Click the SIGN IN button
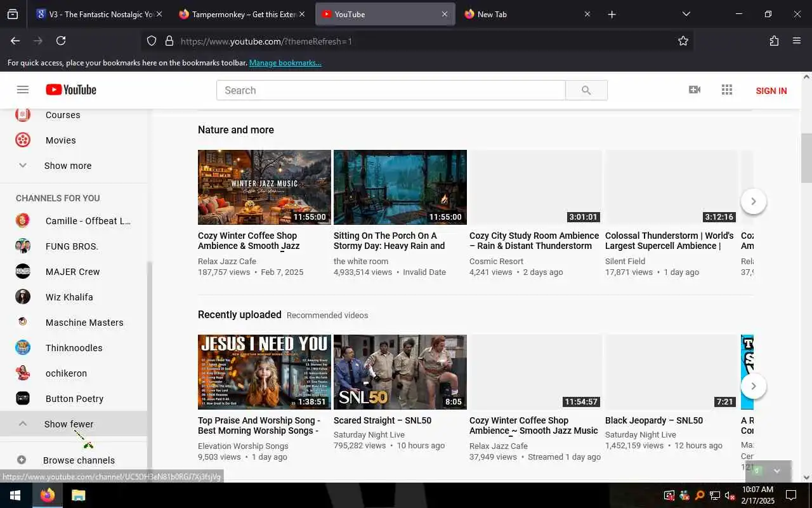 click(x=771, y=91)
